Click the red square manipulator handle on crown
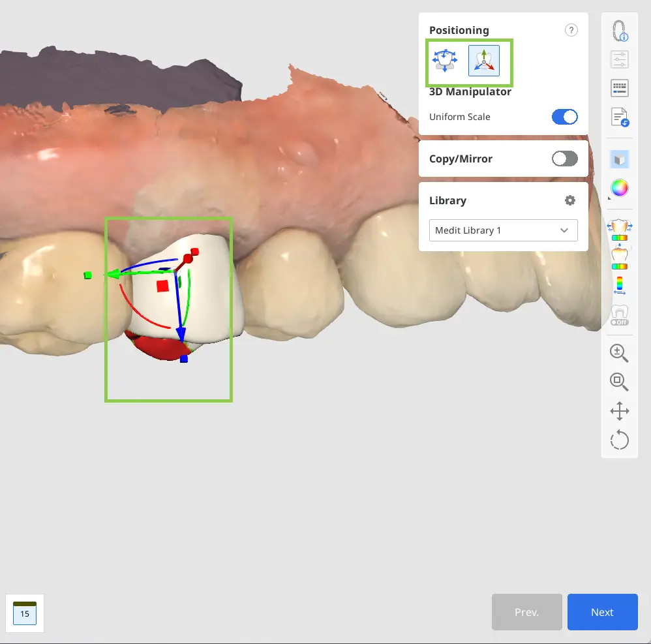The width and height of the screenshot is (651, 644). 163,286
